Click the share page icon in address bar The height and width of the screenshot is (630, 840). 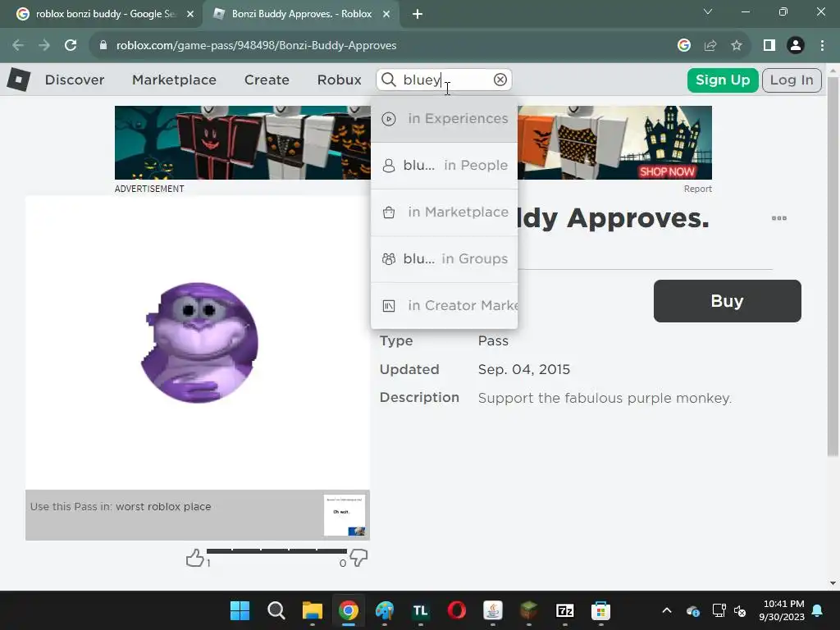coord(710,46)
